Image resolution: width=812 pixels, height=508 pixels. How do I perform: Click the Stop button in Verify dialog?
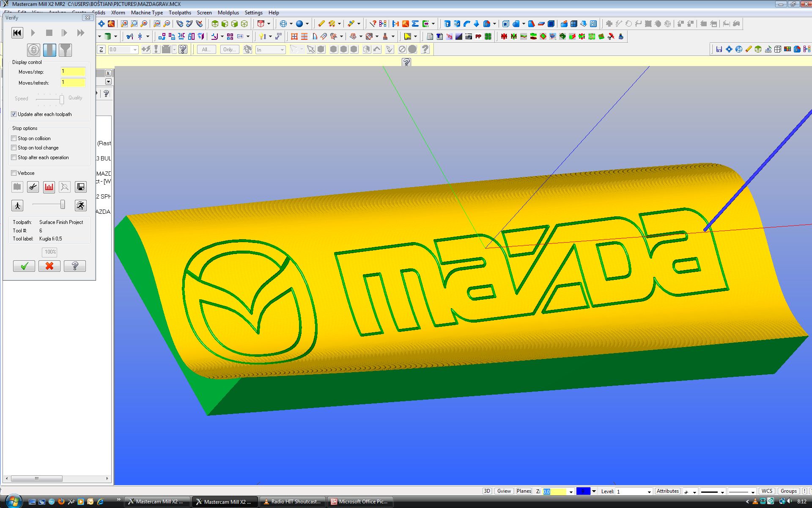tap(49, 33)
